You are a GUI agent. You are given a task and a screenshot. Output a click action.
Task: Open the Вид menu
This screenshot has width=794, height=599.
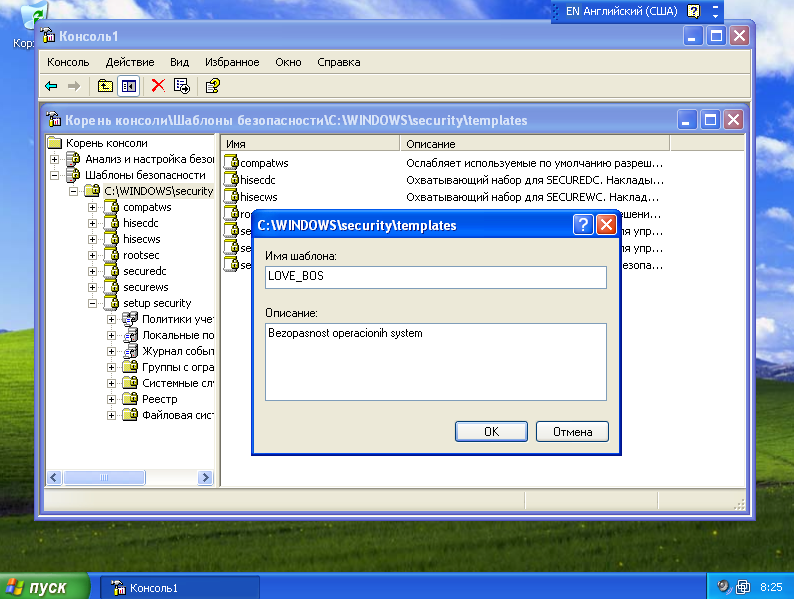tap(179, 62)
